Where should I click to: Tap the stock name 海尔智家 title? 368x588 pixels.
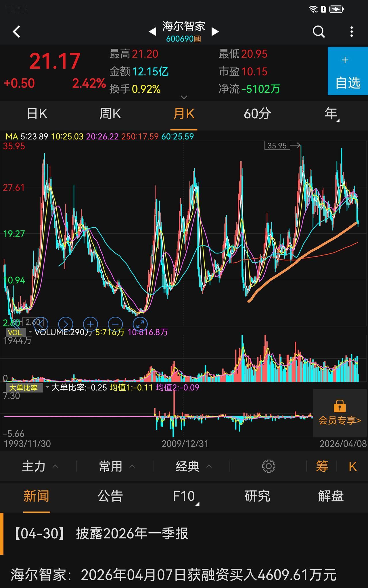coord(184,26)
